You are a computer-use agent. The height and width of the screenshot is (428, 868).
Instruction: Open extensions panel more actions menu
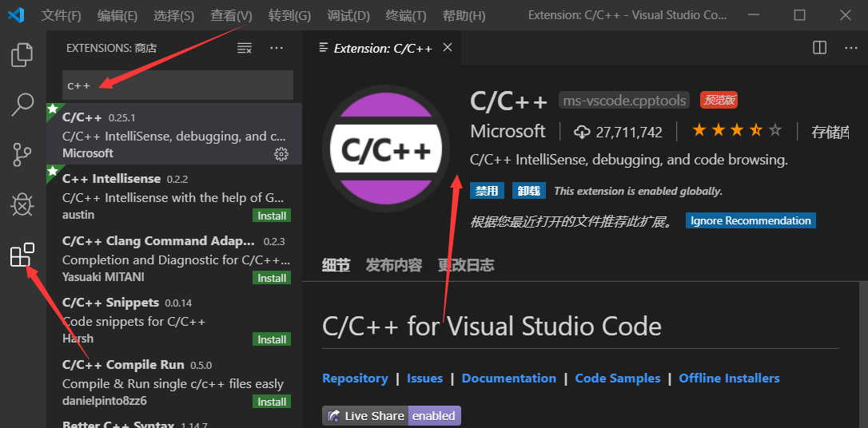277,48
